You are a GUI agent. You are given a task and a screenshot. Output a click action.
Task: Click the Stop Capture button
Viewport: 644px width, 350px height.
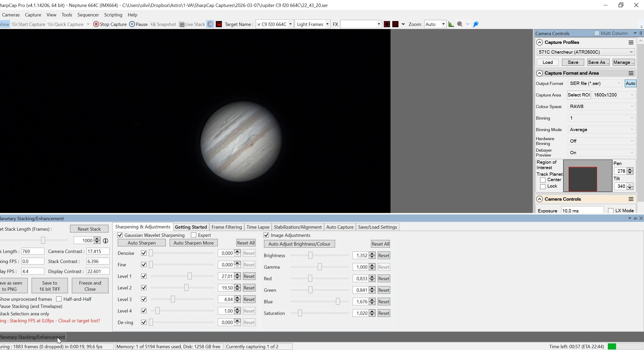tap(110, 24)
